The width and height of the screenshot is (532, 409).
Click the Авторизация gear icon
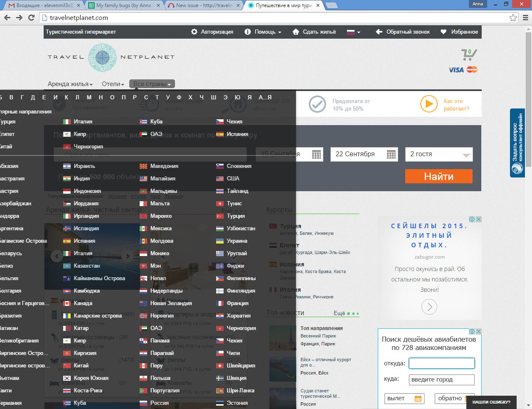pos(194,32)
